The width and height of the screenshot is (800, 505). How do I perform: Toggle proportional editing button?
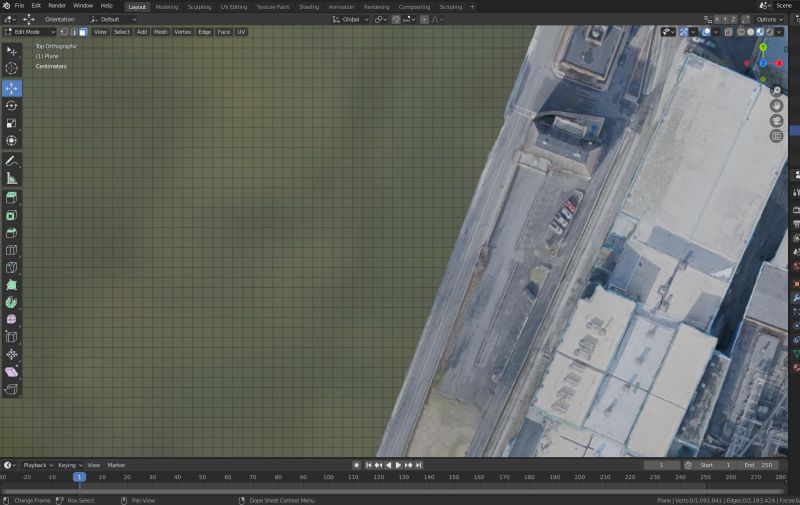point(424,19)
